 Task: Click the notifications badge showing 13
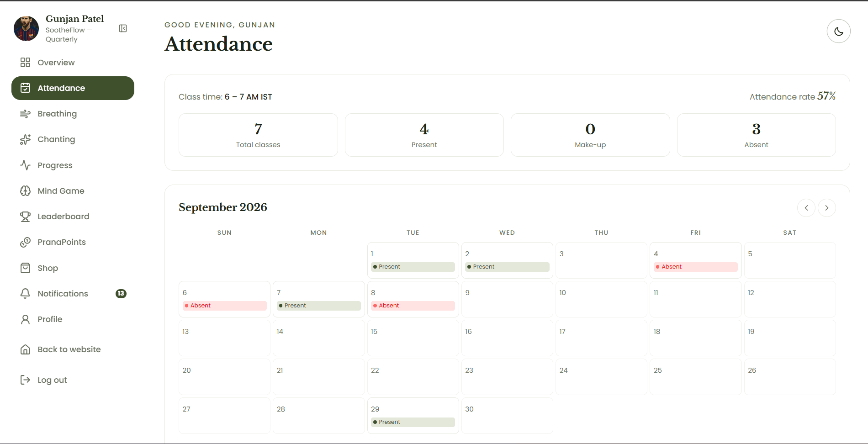pos(121,294)
